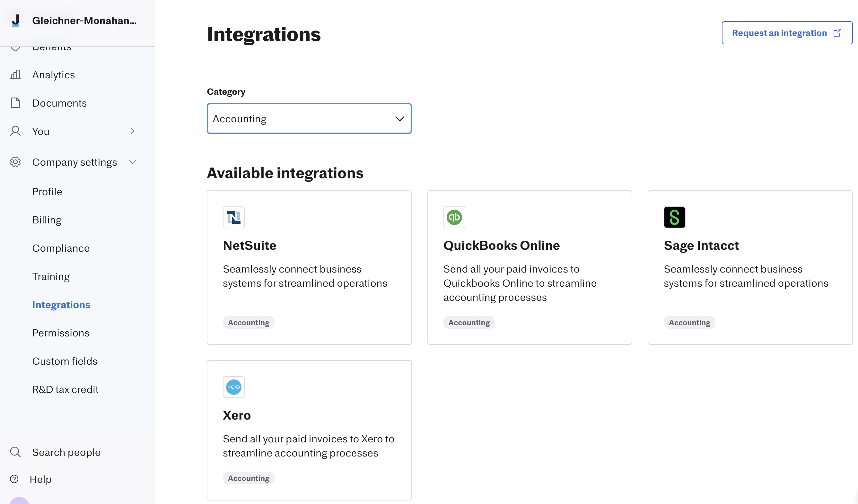Click the Search people magnifier icon
The image size is (858, 504).
pos(15,452)
